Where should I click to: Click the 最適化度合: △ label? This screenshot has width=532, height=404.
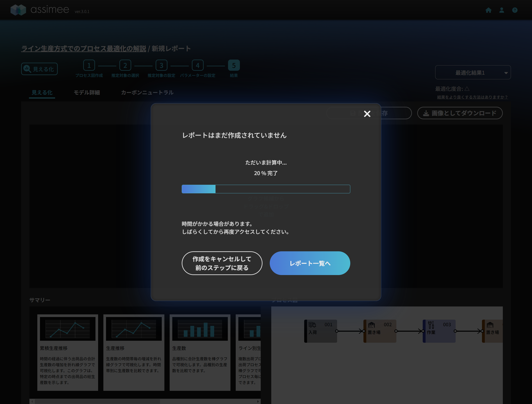[x=452, y=89]
